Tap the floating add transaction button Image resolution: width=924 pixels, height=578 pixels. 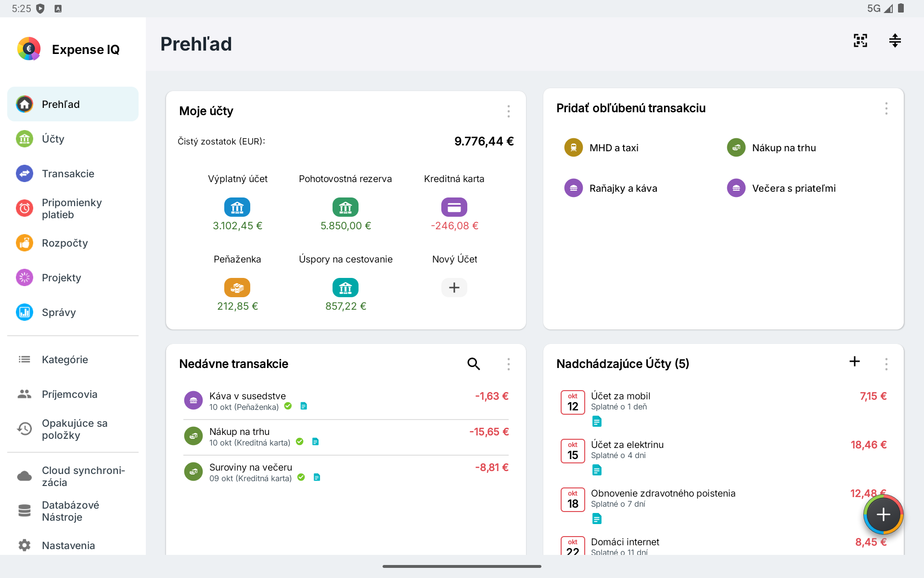(x=883, y=514)
